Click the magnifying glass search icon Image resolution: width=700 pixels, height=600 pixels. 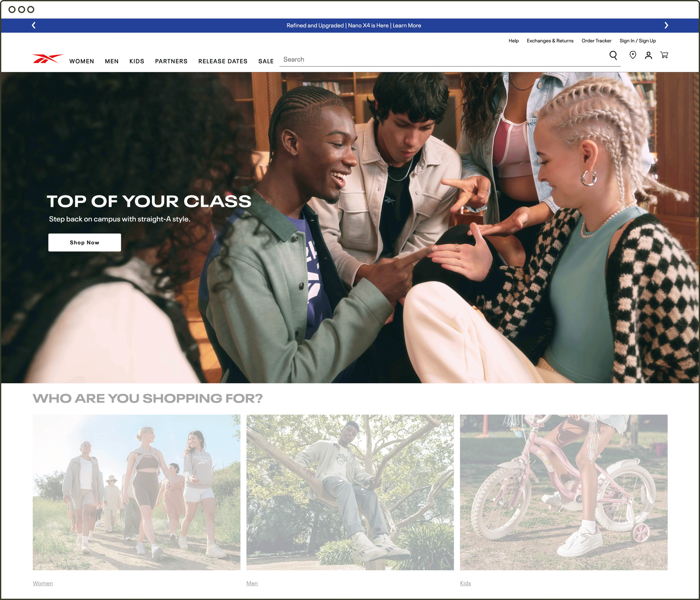click(613, 55)
